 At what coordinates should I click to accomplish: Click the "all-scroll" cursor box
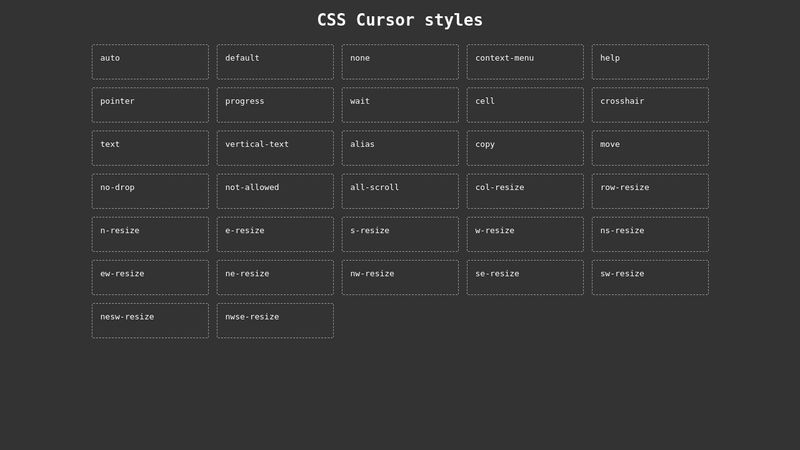400,191
